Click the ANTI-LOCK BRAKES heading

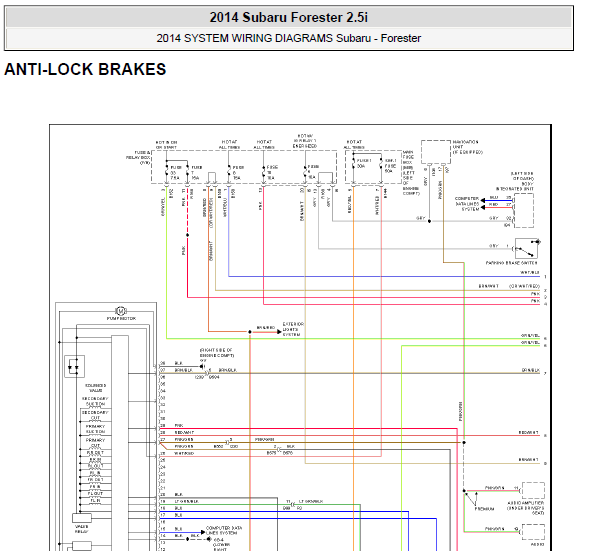tap(85, 70)
